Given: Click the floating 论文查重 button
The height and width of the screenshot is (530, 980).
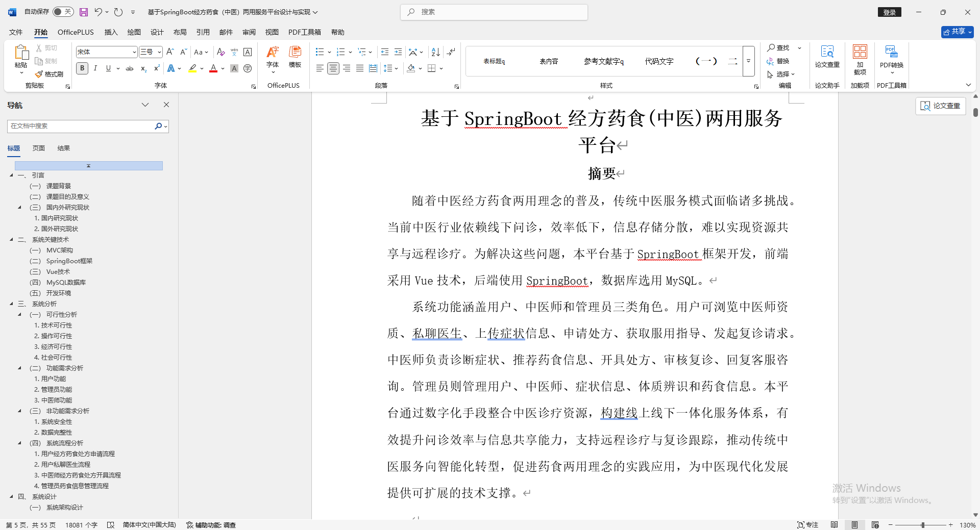Looking at the screenshot, I should (940, 106).
